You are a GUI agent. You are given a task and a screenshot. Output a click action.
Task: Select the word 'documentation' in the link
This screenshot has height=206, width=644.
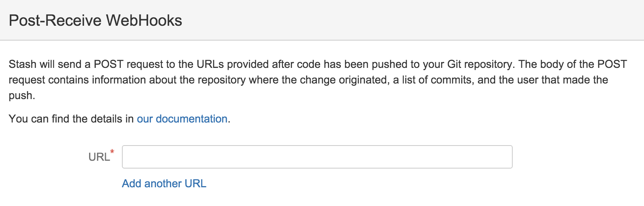[191, 119]
